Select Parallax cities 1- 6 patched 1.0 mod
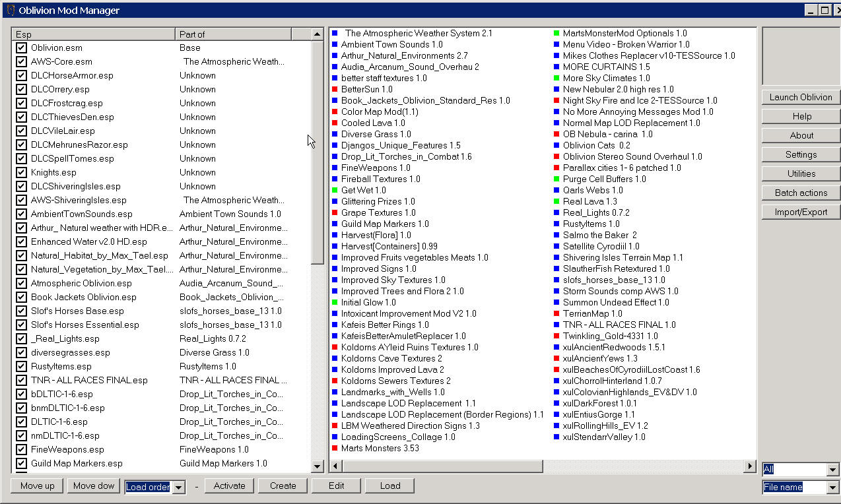The image size is (841, 504). coord(622,168)
